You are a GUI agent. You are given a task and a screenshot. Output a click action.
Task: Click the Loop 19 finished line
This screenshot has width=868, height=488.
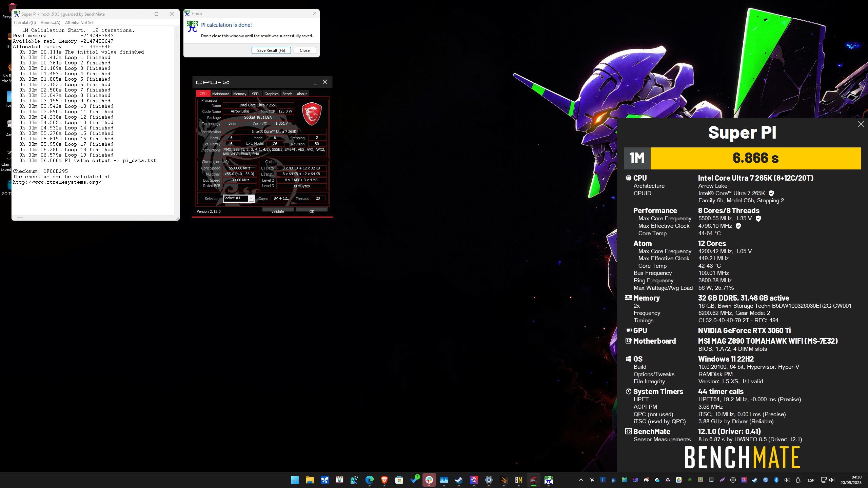(66, 155)
